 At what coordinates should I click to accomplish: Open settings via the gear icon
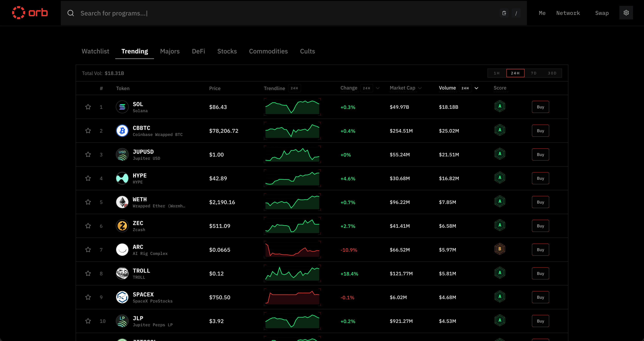click(x=626, y=13)
